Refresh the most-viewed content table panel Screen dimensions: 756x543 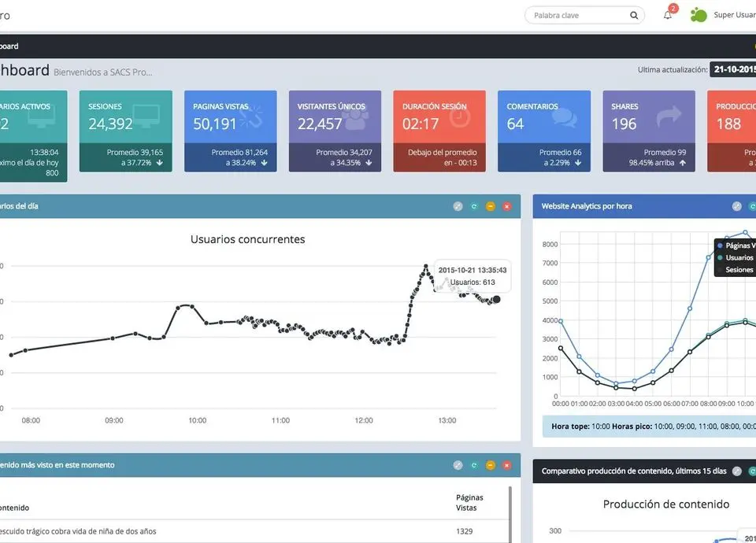[x=474, y=465]
